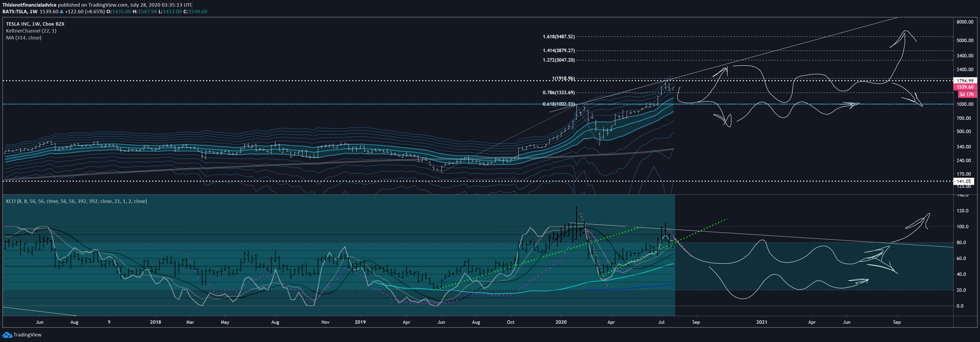Click the TradingView text link
Viewport: 980px width, 342px height.
28,335
